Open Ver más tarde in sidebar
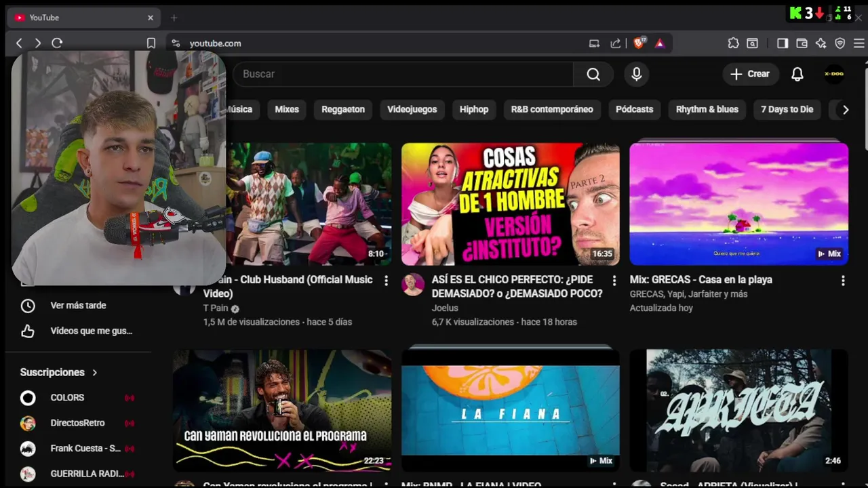The image size is (868, 488). 78,306
